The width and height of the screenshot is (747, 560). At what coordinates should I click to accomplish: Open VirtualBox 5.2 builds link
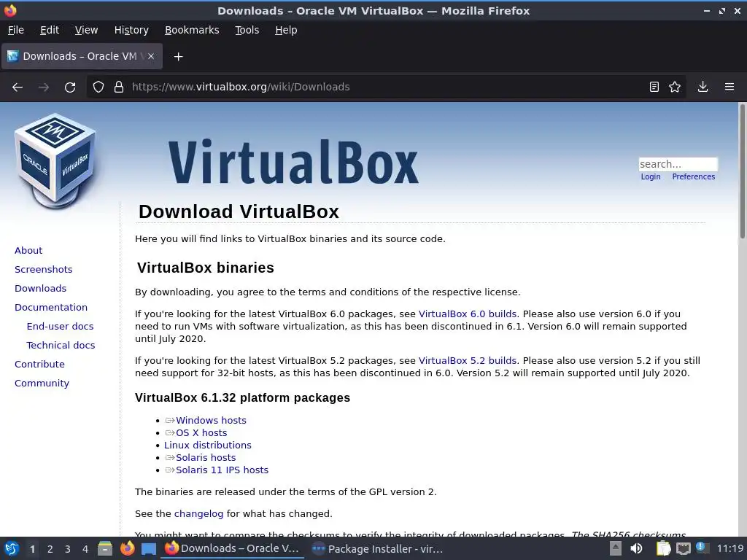tap(468, 360)
